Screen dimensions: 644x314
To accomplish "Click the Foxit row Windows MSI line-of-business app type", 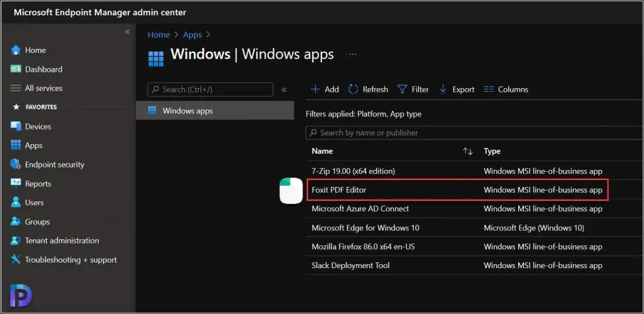I will click(x=543, y=190).
